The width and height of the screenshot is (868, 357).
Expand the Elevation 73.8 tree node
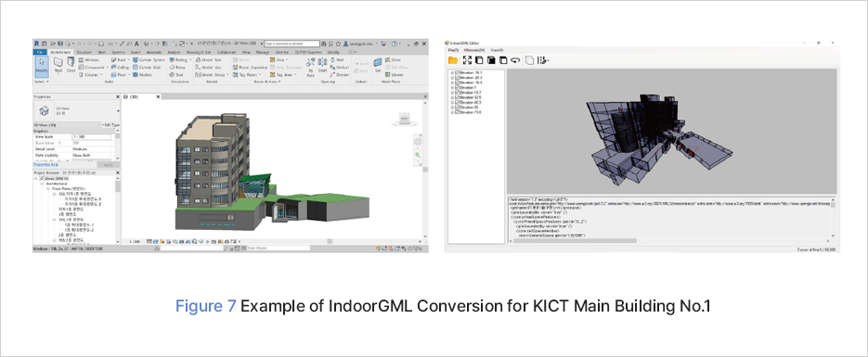click(452, 112)
